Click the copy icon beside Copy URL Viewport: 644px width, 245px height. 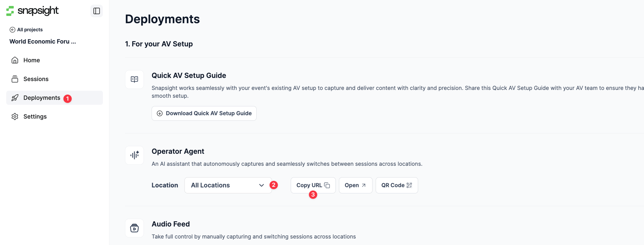coord(327,185)
